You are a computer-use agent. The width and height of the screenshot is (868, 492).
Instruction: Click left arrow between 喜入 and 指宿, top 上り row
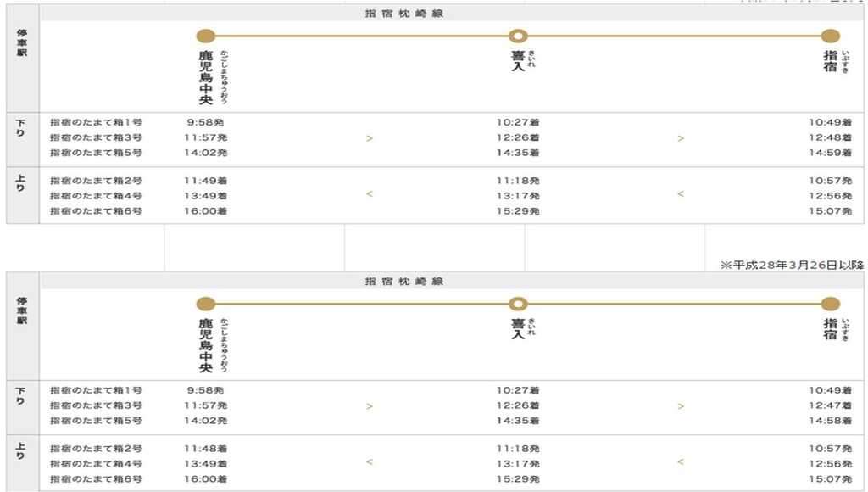[x=681, y=194]
